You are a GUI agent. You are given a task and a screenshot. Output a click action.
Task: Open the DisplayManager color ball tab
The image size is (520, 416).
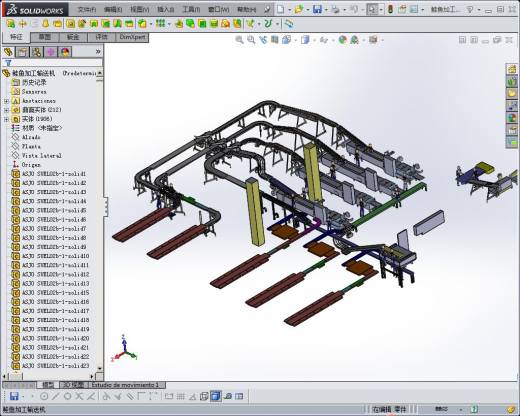coord(65,52)
